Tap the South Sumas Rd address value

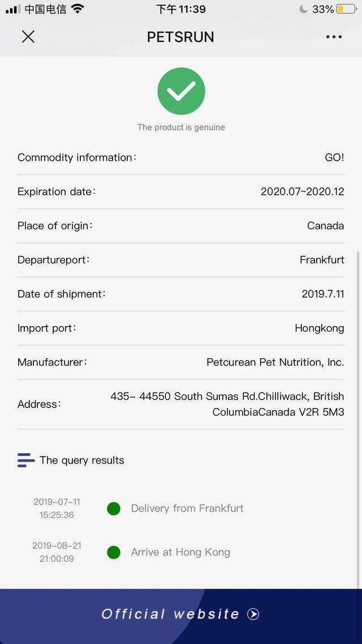[x=227, y=404]
